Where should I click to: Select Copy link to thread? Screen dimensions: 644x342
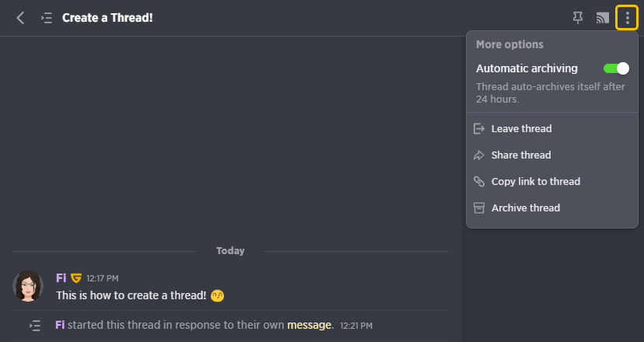pos(552,181)
